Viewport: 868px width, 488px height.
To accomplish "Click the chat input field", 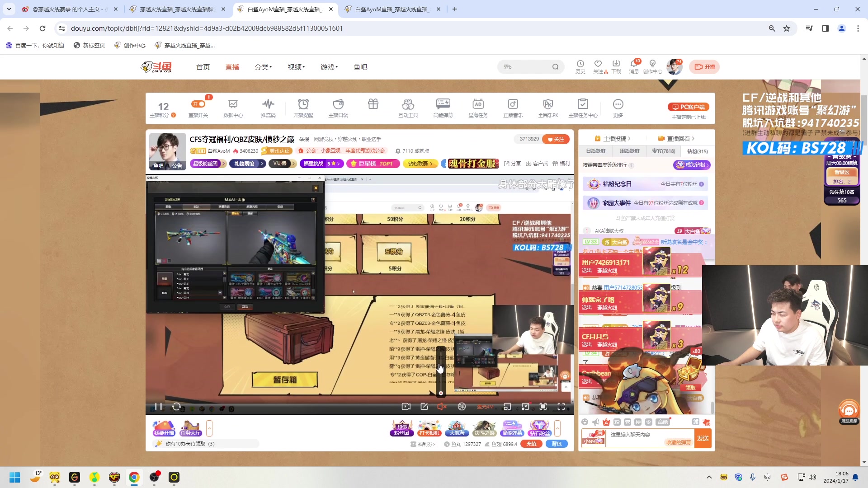I will (x=649, y=438).
